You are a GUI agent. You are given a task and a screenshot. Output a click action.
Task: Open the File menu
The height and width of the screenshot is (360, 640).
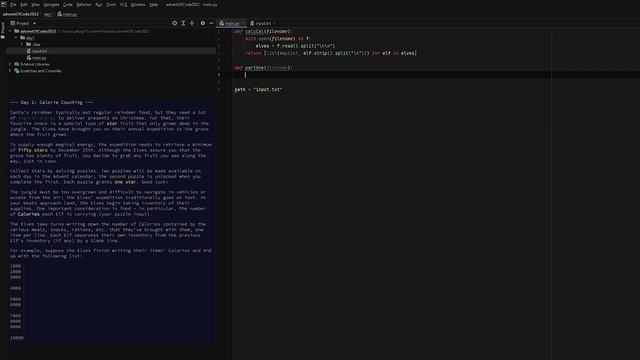tap(13, 4)
